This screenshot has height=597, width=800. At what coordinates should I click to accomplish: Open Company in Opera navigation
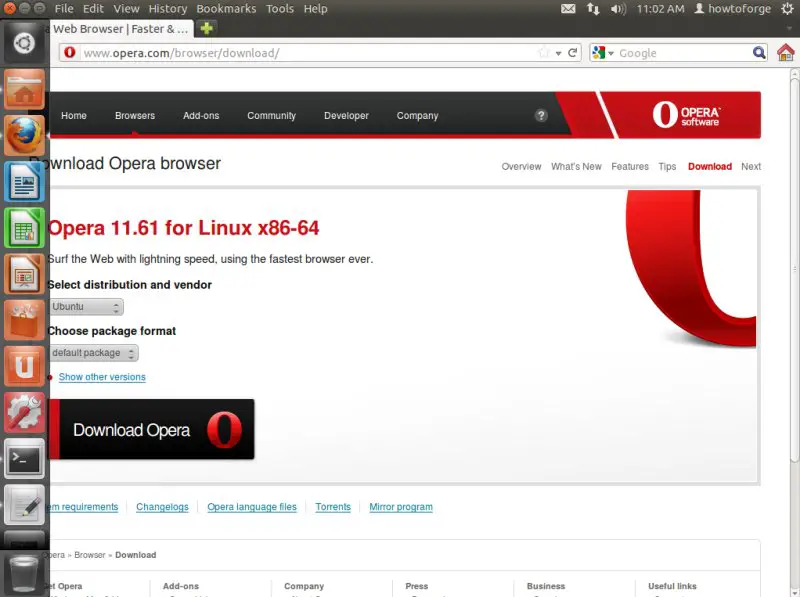click(417, 116)
